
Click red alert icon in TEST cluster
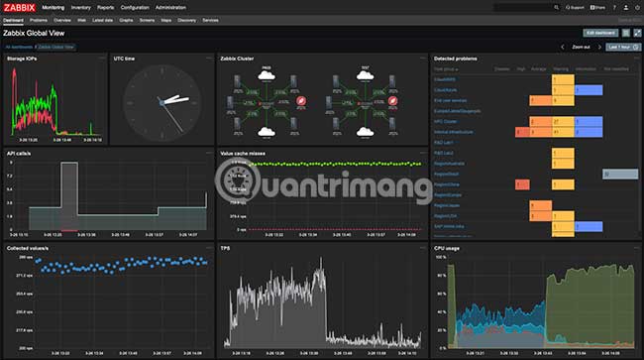[x=393, y=101]
